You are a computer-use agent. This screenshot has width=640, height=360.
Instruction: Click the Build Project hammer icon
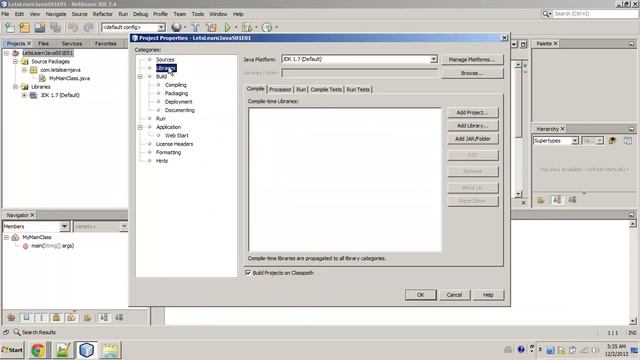[196, 27]
